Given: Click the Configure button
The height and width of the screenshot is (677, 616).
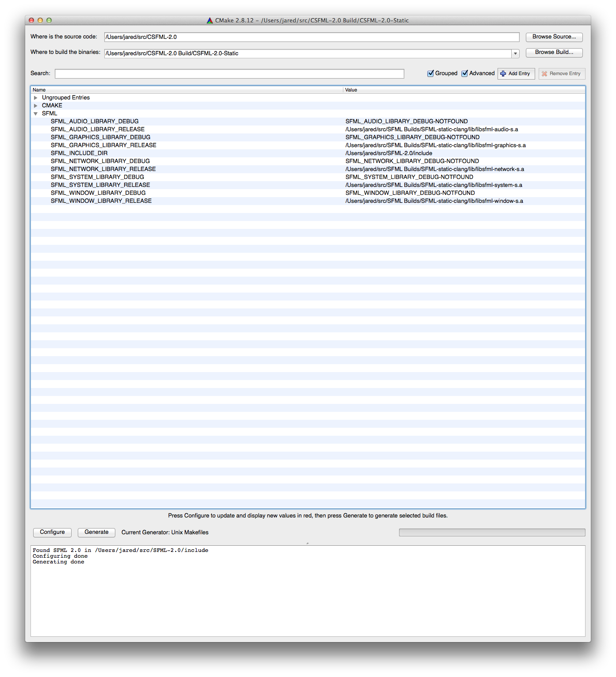Looking at the screenshot, I should pos(52,532).
